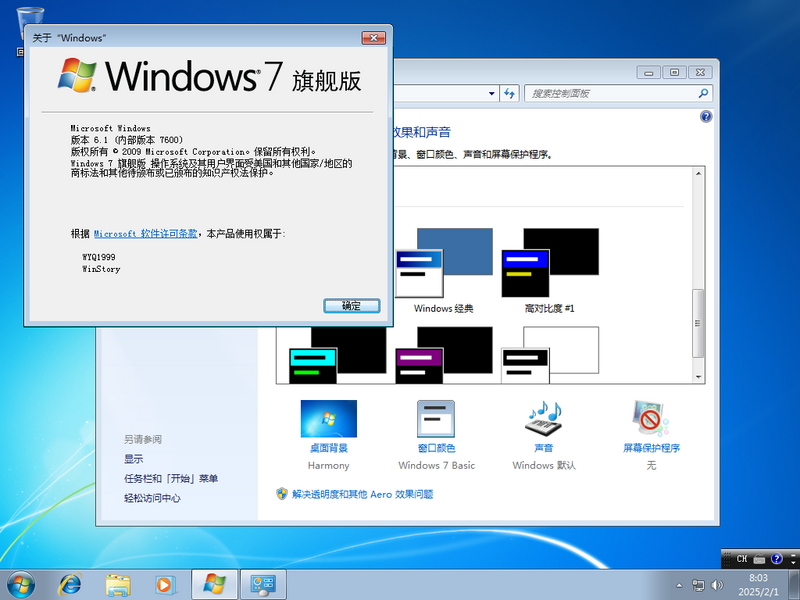Open 轻松访问中心 link

coord(152,498)
